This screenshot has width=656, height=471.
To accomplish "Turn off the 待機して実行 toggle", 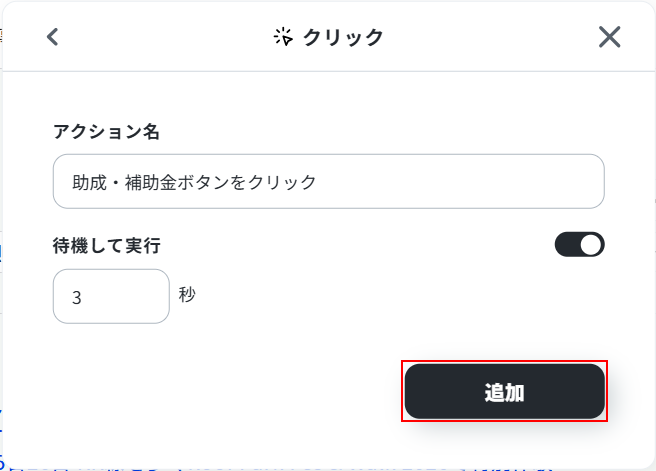I will click(580, 244).
